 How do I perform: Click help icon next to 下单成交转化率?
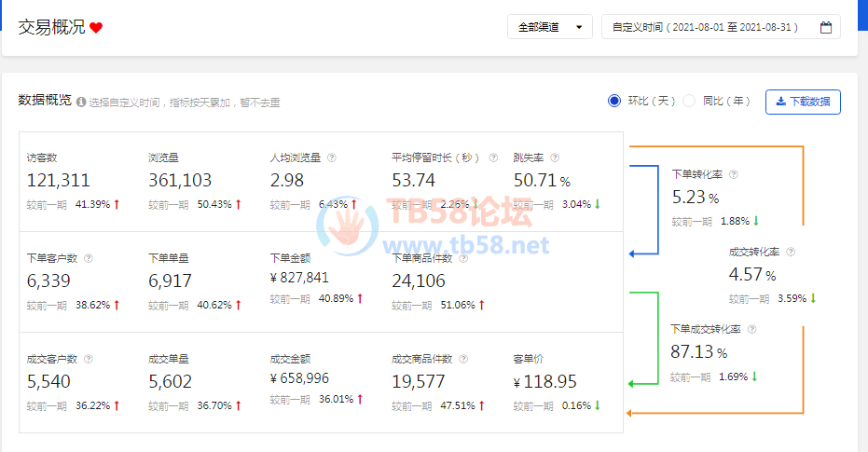(x=751, y=329)
